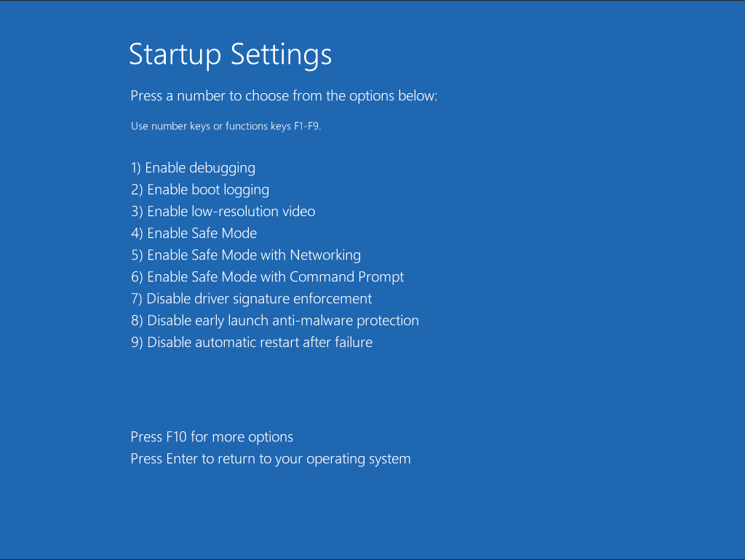Choose Disable driver signature enforcement

click(251, 298)
